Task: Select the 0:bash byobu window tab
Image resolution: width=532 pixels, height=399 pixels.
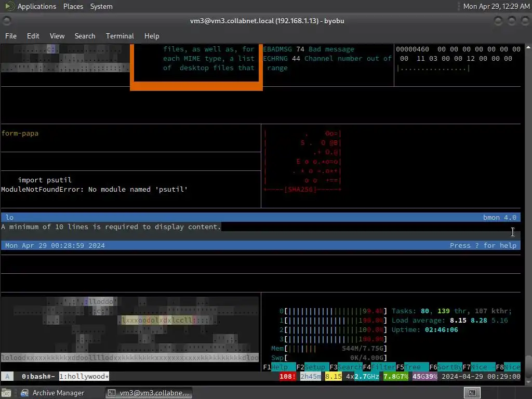Action: tap(38, 376)
